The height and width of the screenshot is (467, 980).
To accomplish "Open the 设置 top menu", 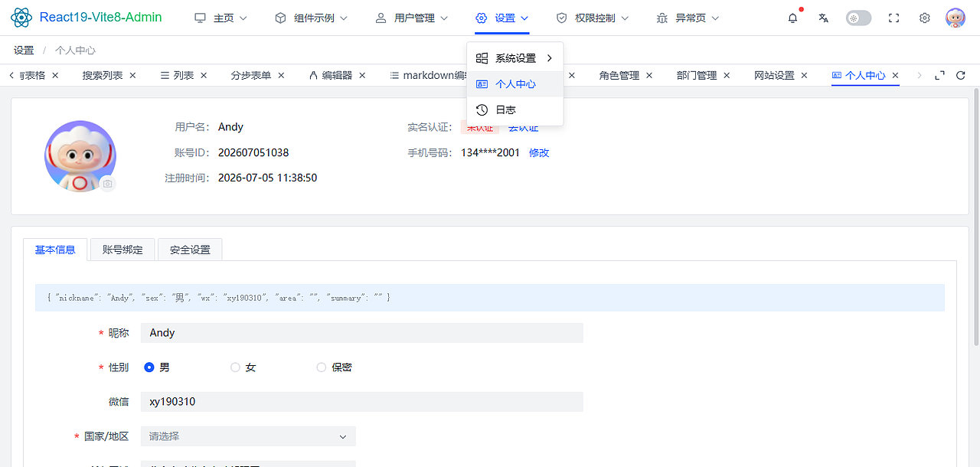I will click(x=502, y=18).
